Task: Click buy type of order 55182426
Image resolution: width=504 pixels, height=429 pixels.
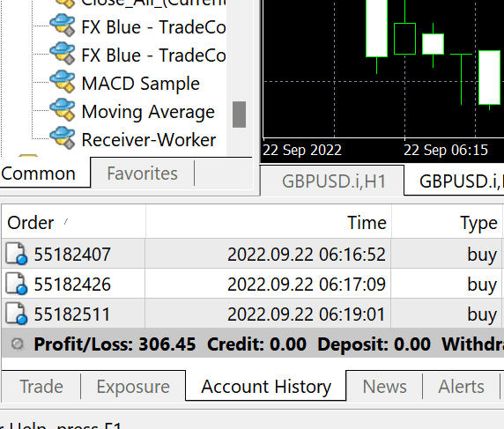Action: 482,285
